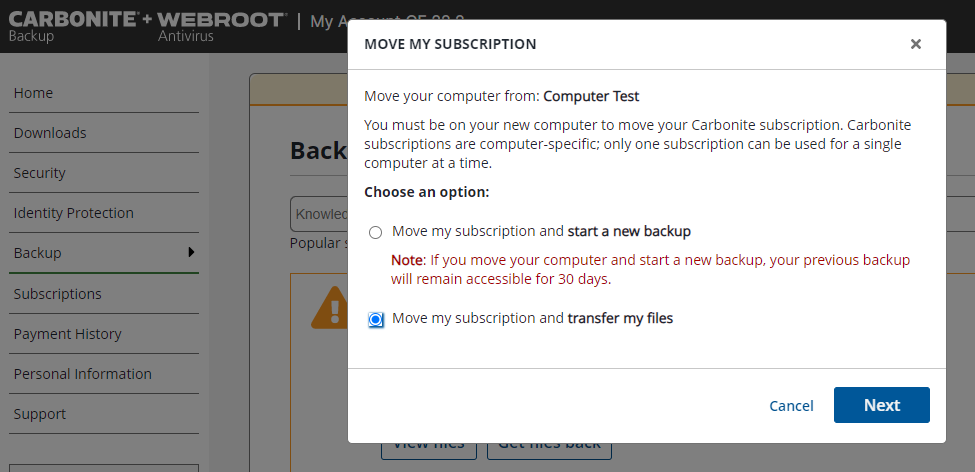975x472 pixels.
Task: Click the My Account header text
Action: (330, 22)
